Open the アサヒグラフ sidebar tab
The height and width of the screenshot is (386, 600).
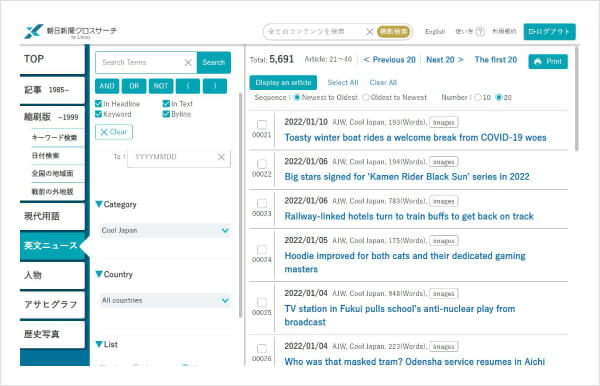(x=52, y=305)
